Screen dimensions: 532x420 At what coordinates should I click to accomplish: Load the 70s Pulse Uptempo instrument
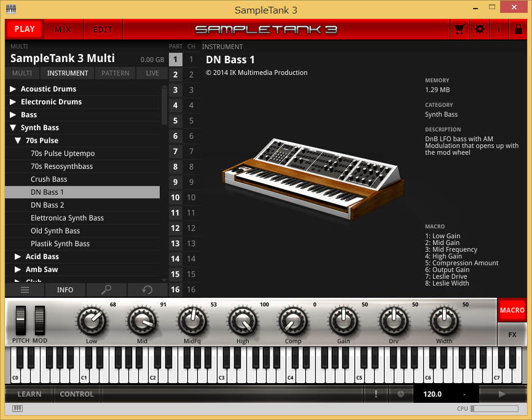pyautogui.click(x=82, y=154)
